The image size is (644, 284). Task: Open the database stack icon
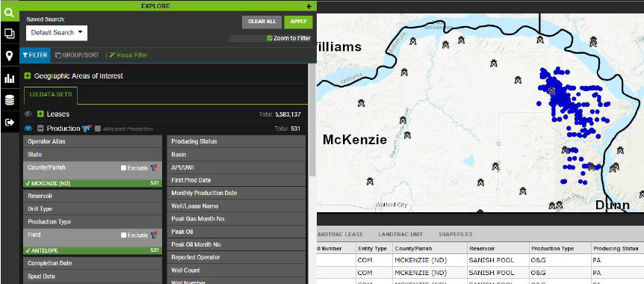pyautogui.click(x=9, y=100)
